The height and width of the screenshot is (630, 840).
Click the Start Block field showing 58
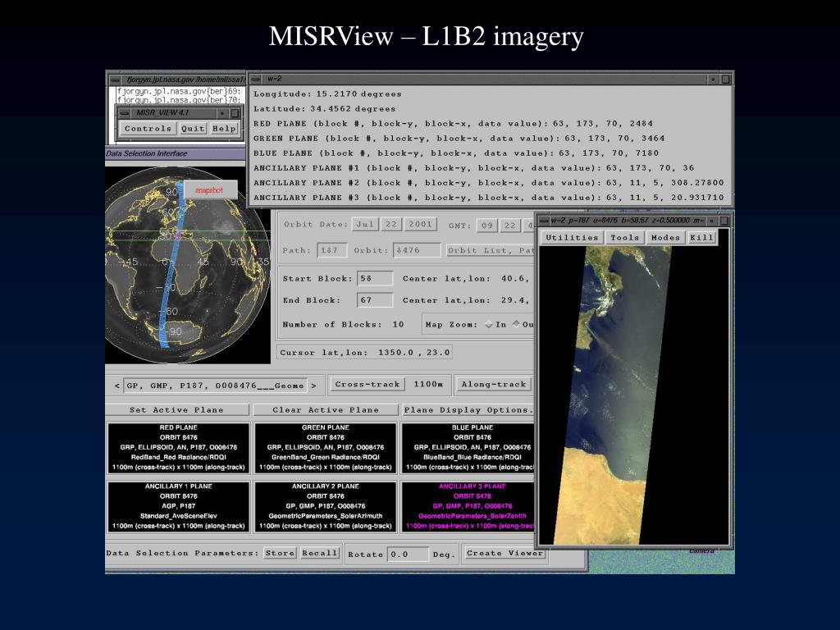(x=374, y=279)
